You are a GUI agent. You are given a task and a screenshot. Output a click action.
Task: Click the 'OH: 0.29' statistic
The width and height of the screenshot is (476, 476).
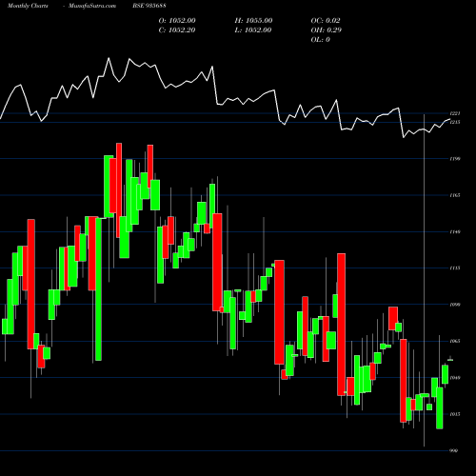coord(327,30)
